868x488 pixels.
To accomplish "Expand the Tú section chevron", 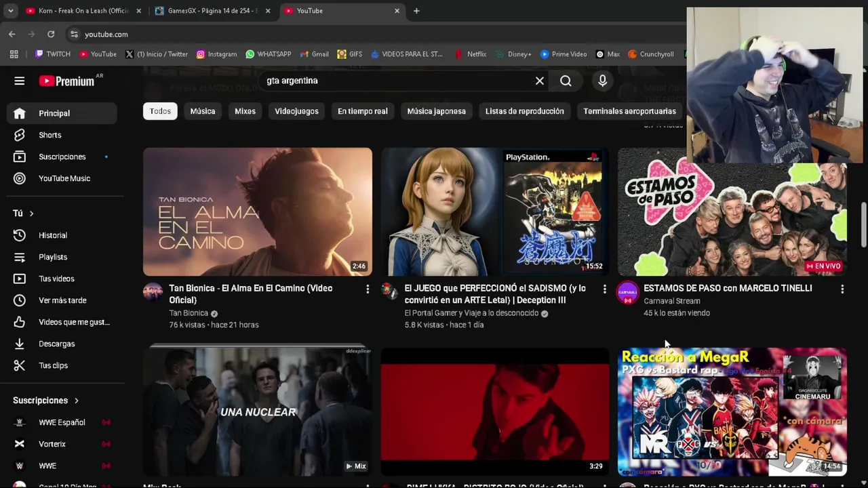I will click(x=31, y=213).
